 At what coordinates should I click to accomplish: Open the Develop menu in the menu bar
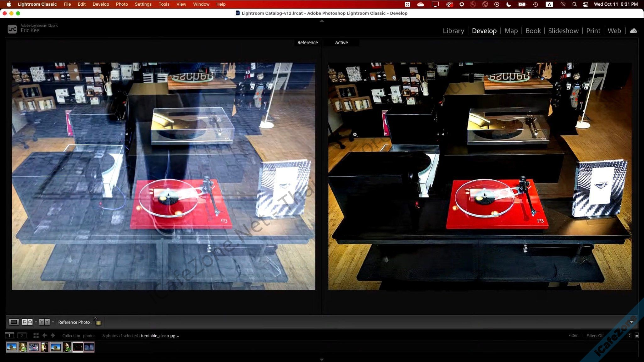coord(101,4)
